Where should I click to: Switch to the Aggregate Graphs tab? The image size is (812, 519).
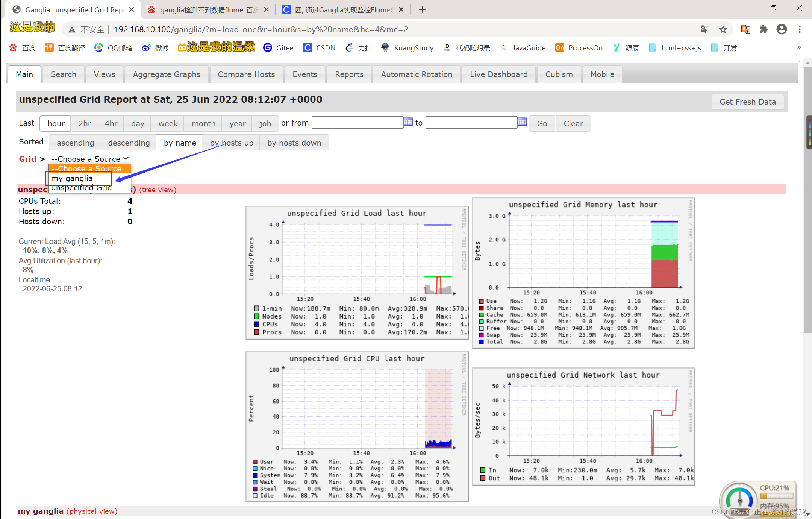(x=167, y=74)
